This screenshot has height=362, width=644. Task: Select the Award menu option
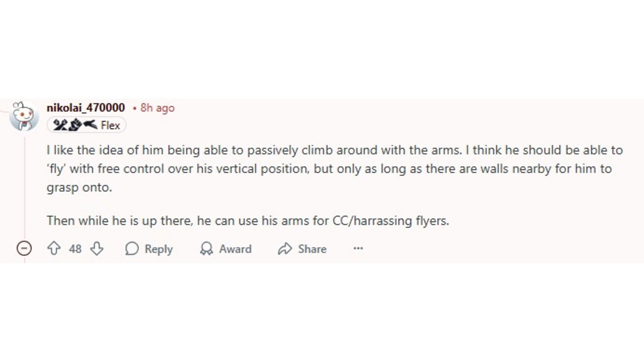pos(226,249)
